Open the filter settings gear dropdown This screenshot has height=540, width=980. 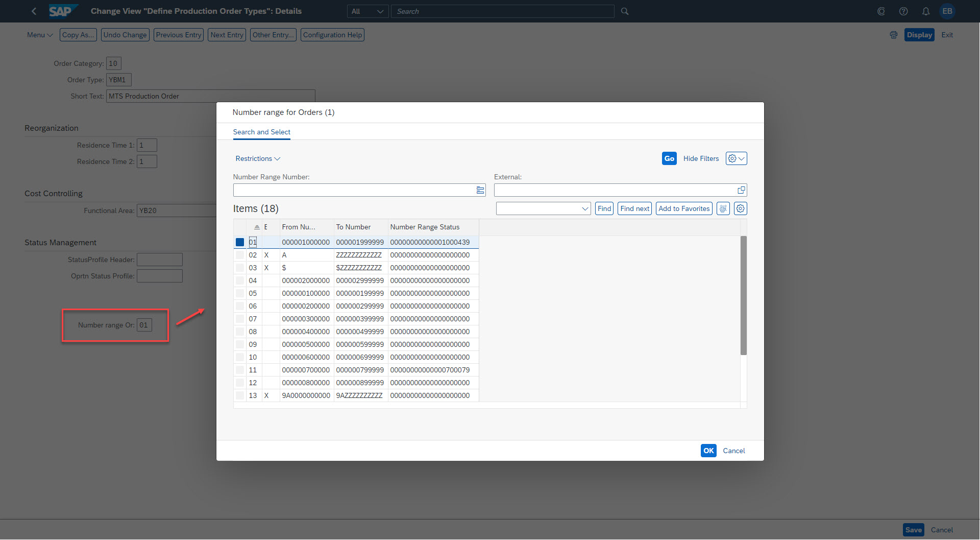pyautogui.click(x=737, y=158)
